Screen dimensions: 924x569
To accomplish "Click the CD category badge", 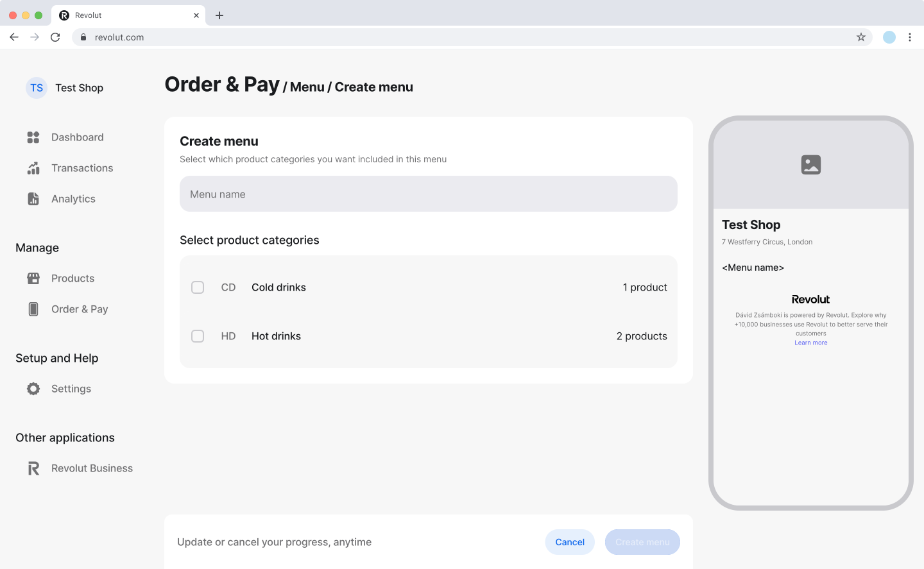I will [228, 287].
